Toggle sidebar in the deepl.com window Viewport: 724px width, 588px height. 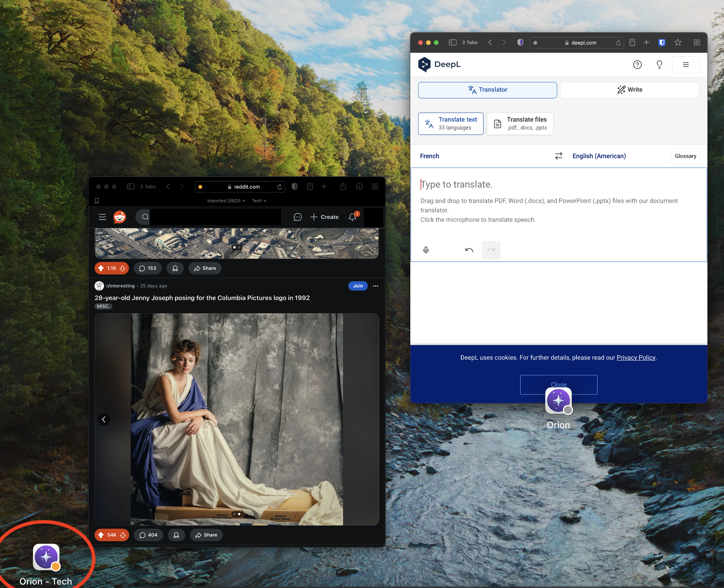pyautogui.click(x=452, y=42)
